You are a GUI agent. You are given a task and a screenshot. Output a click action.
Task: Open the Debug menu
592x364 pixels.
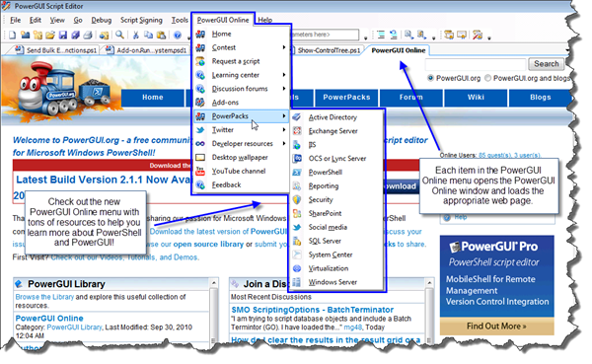(102, 20)
